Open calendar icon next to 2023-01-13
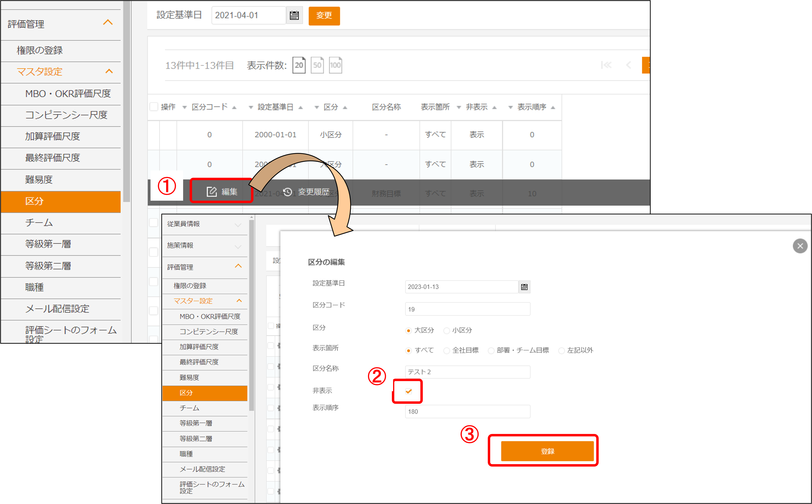 coord(524,287)
